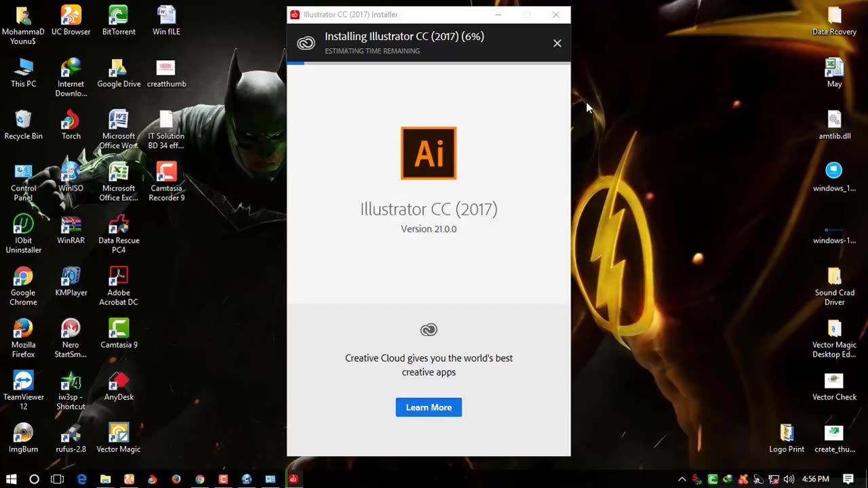
Task: Click the installation progress bar
Action: pyautogui.click(x=429, y=63)
